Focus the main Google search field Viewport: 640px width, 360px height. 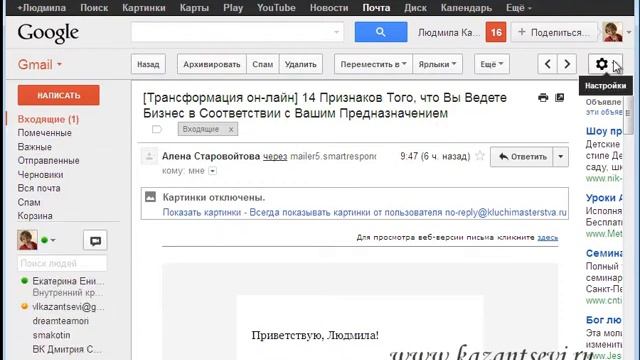point(237,32)
